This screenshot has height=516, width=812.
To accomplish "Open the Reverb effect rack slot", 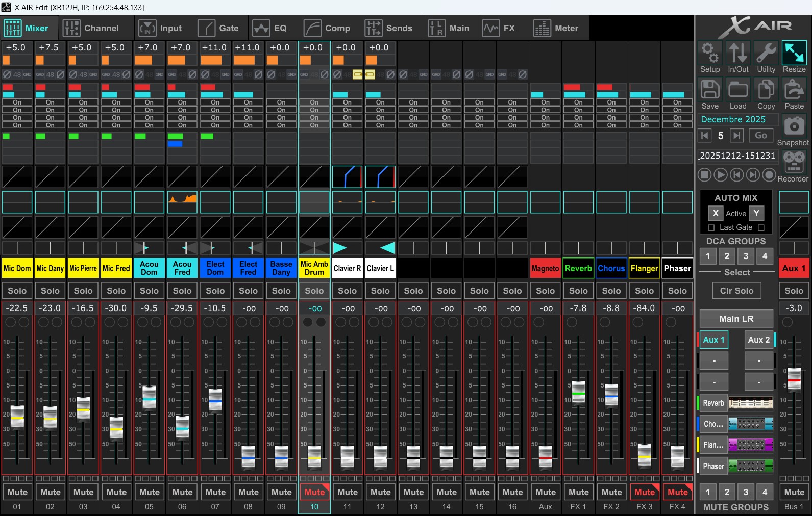I will (750, 403).
